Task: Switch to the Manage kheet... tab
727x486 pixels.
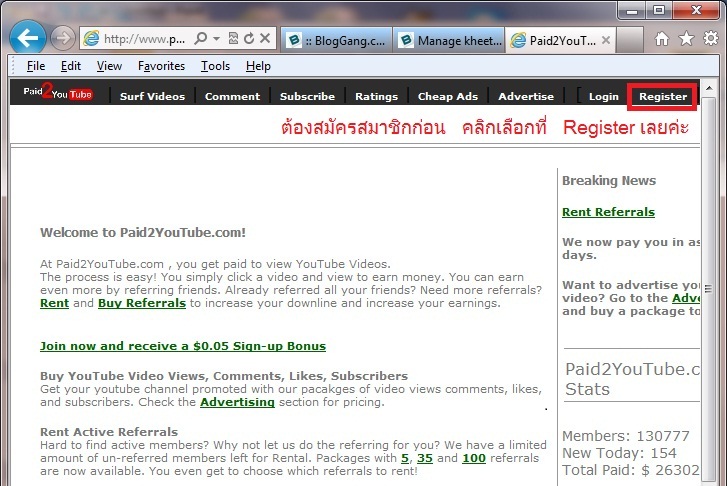Action: click(449, 40)
